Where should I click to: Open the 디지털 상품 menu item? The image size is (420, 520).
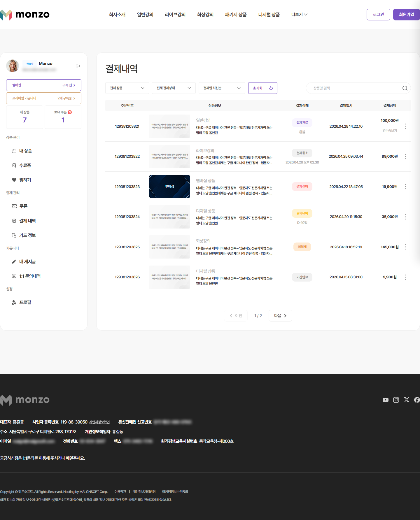[269, 15]
